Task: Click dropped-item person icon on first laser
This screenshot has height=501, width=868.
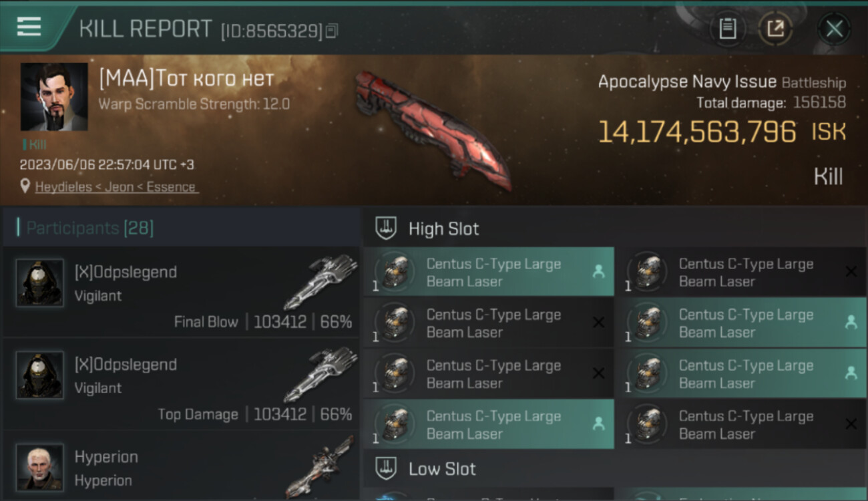Action: pos(598,271)
